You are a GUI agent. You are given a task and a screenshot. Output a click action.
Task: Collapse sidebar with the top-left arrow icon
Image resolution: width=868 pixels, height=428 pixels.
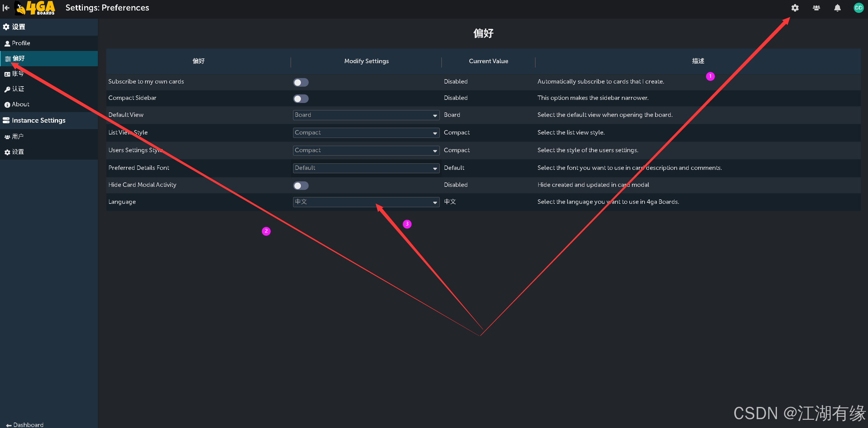(6, 8)
